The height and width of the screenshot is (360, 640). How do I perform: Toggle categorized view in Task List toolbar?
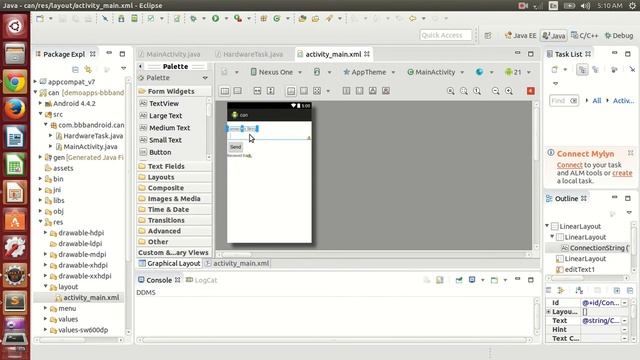tap(582, 70)
